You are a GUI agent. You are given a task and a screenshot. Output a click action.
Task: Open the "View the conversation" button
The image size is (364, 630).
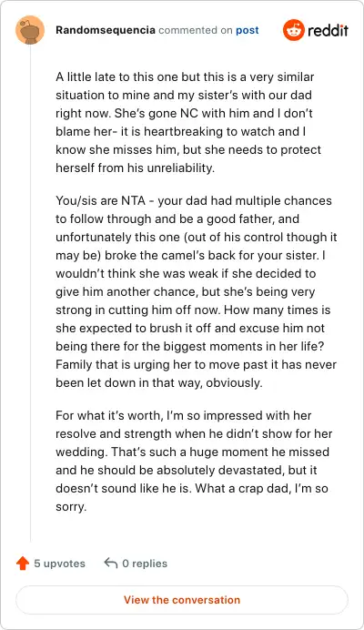[x=182, y=600]
